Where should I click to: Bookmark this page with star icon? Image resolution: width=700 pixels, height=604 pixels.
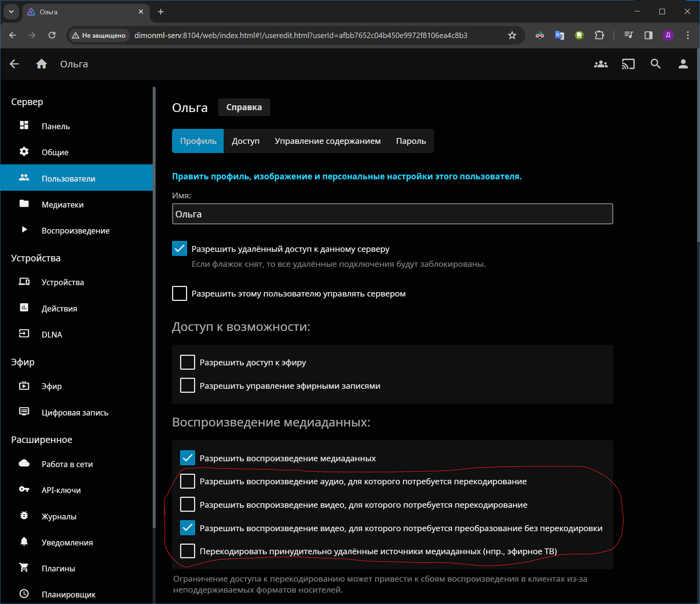tap(512, 35)
